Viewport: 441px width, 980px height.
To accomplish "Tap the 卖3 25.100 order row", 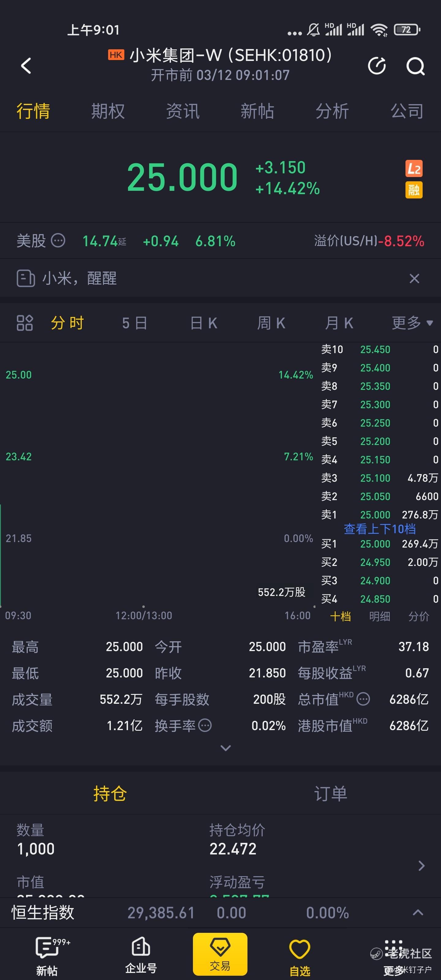I will pyautogui.click(x=380, y=478).
